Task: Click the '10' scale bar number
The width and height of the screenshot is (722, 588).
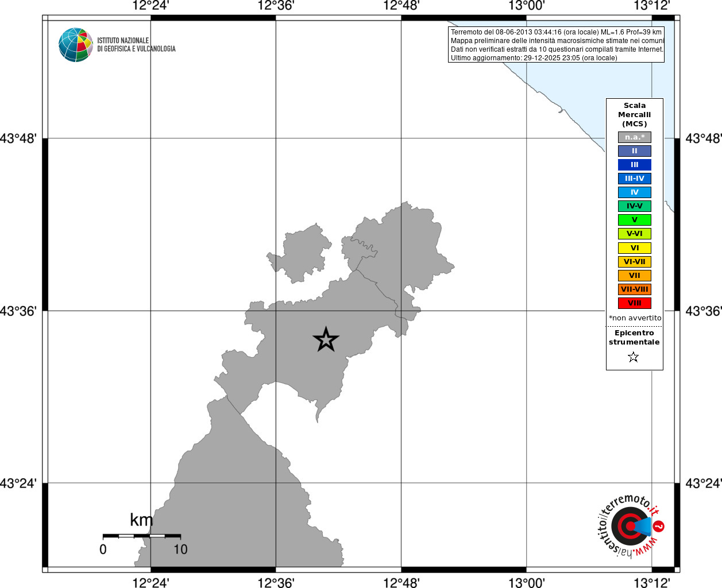Action: tap(180, 550)
